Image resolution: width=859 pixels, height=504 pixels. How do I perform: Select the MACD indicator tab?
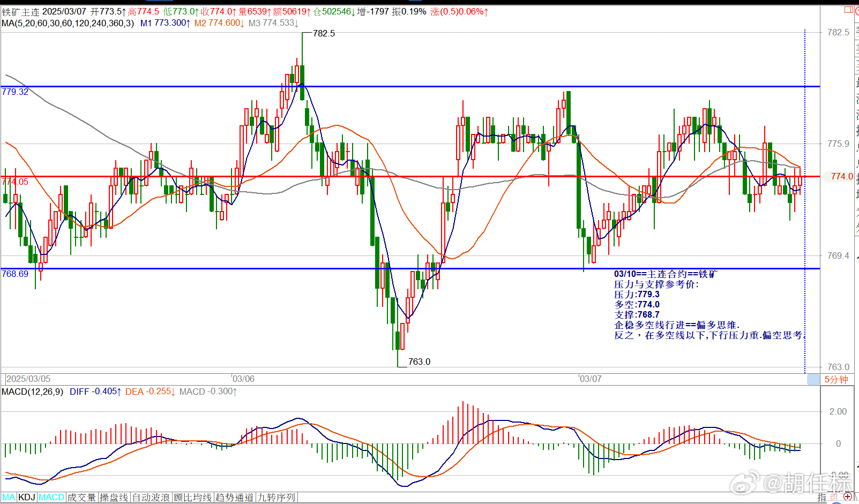coord(51,498)
